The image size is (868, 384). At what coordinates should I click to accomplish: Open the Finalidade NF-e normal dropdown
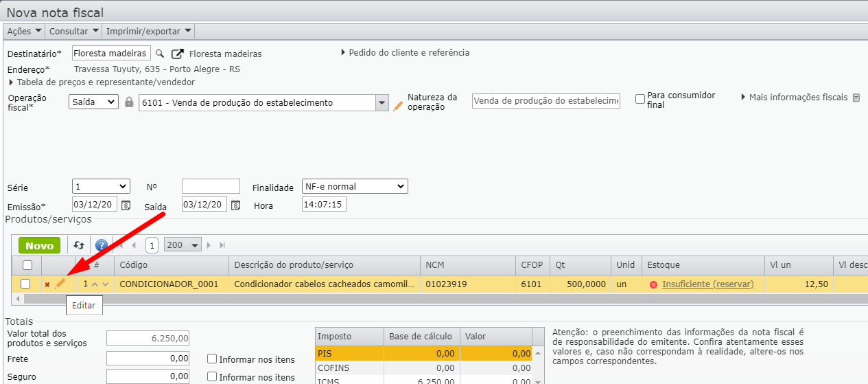pos(355,186)
